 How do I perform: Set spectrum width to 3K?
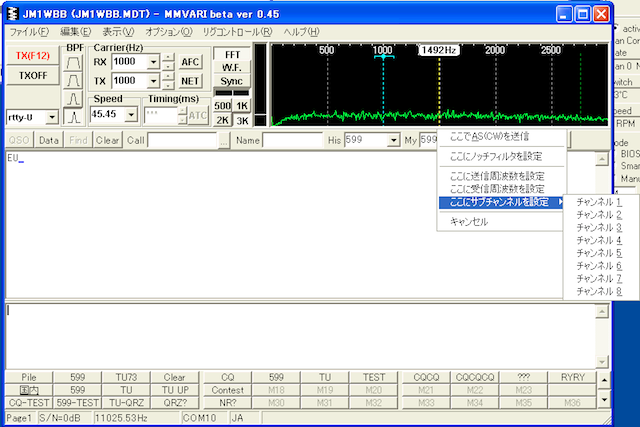point(242,120)
